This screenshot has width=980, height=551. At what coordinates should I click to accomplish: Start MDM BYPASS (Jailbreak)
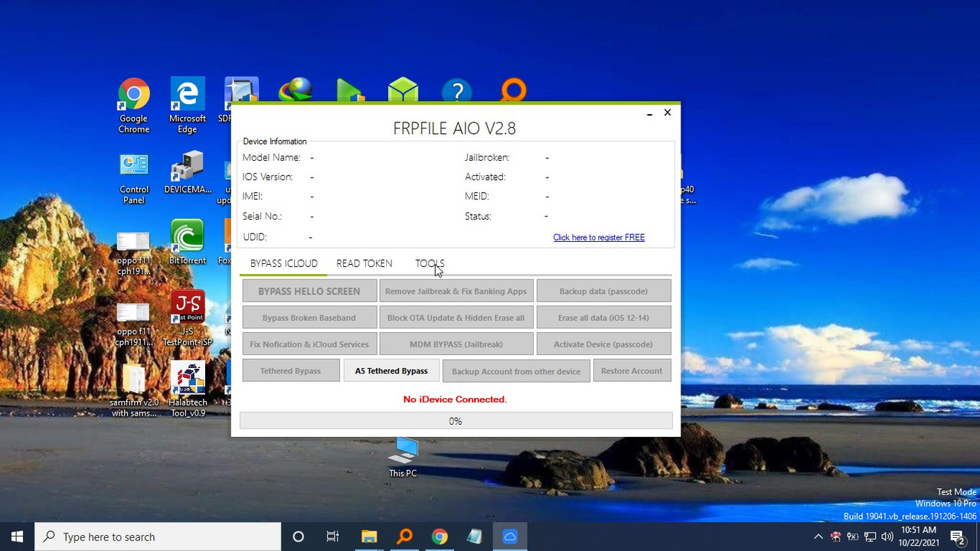[456, 344]
